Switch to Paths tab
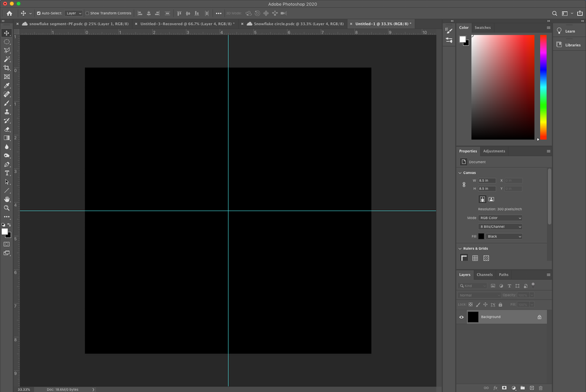Viewport: 586px width, 392px height. (503, 275)
